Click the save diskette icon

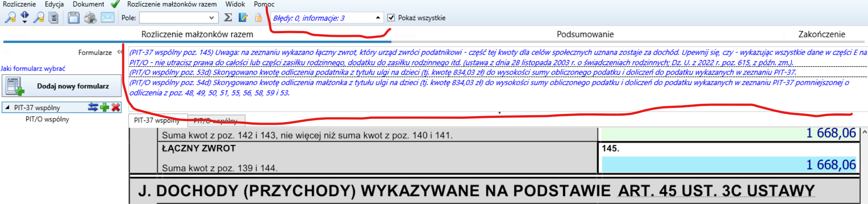pos(73,18)
